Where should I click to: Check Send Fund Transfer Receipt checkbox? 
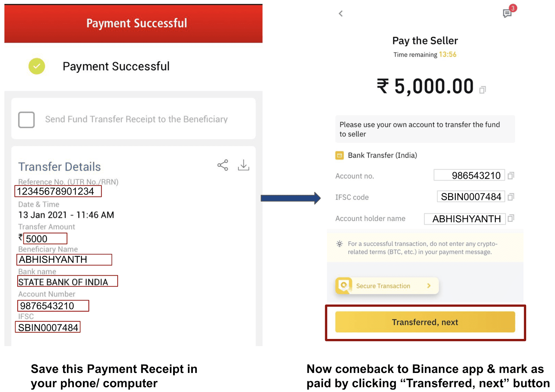pyautogui.click(x=26, y=120)
